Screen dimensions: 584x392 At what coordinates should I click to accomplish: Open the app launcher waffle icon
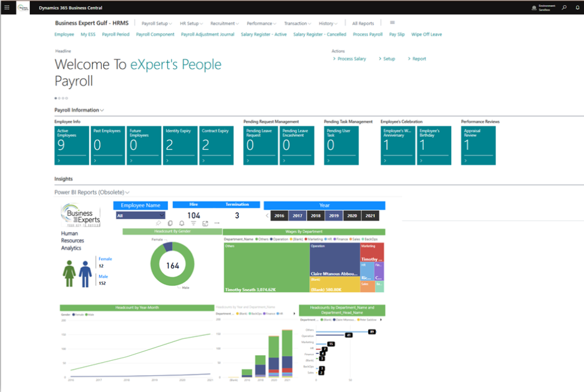pyautogui.click(x=7, y=7)
